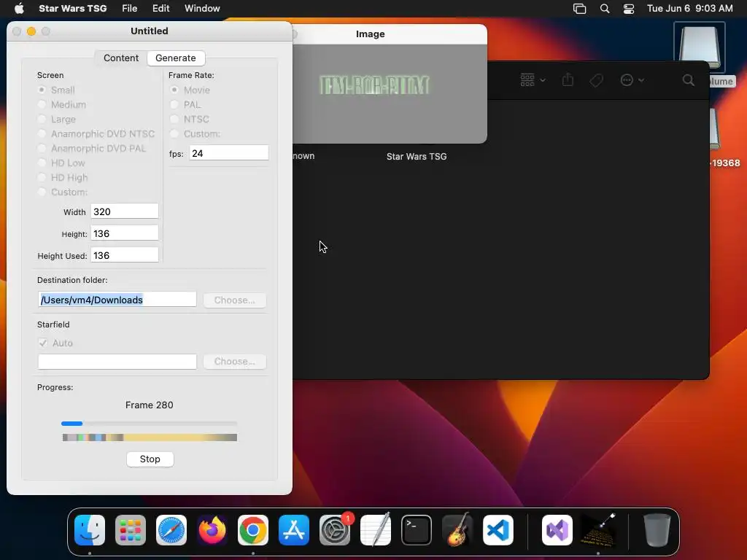This screenshot has width=747, height=560.
Task: Choose Anamorphic DVD NTSC screen option
Action: [42, 134]
